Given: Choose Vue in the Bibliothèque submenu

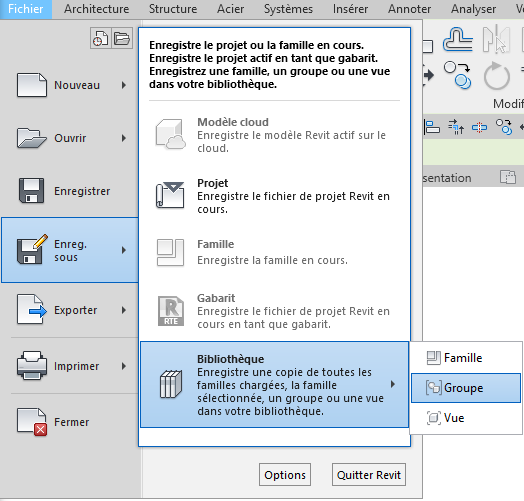Looking at the screenshot, I should [466, 418].
